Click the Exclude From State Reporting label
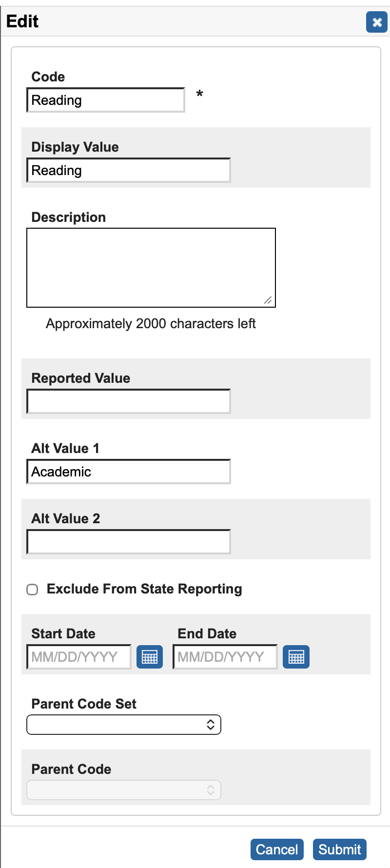The image size is (390, 868). click(x=144, y=589)
